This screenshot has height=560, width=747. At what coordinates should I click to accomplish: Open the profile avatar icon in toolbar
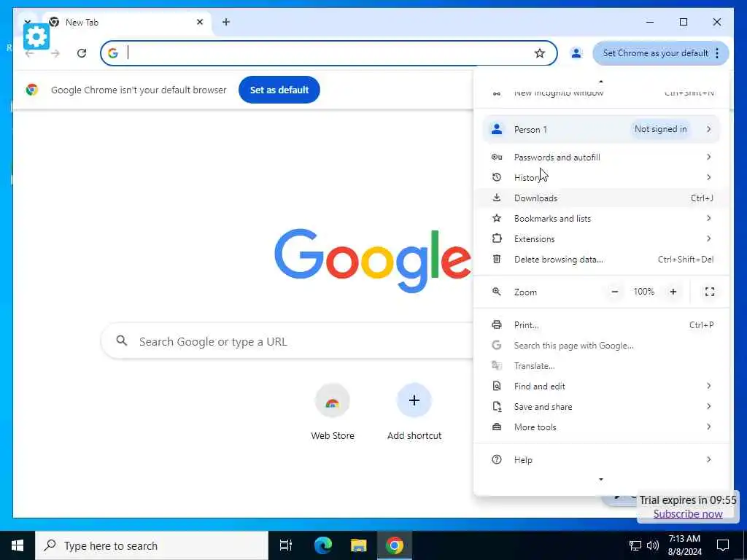576,52
